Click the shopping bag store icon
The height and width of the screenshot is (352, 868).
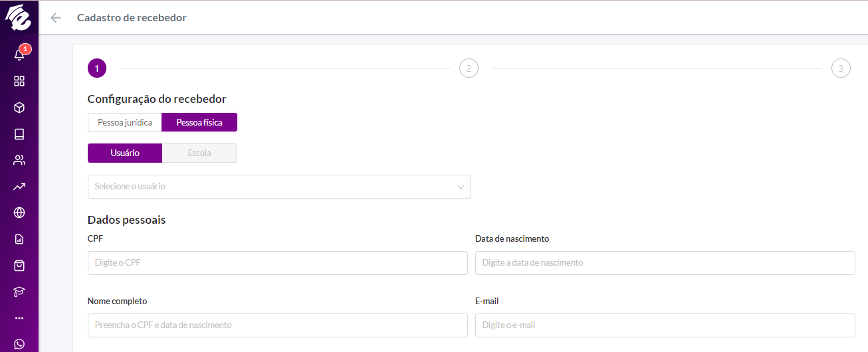pyautogui.click(x=19, y=265)
